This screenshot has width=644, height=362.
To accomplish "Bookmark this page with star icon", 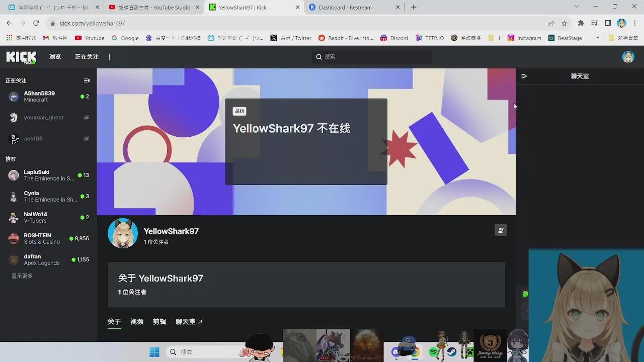I will pyautogui.click(x=564, y=23).
